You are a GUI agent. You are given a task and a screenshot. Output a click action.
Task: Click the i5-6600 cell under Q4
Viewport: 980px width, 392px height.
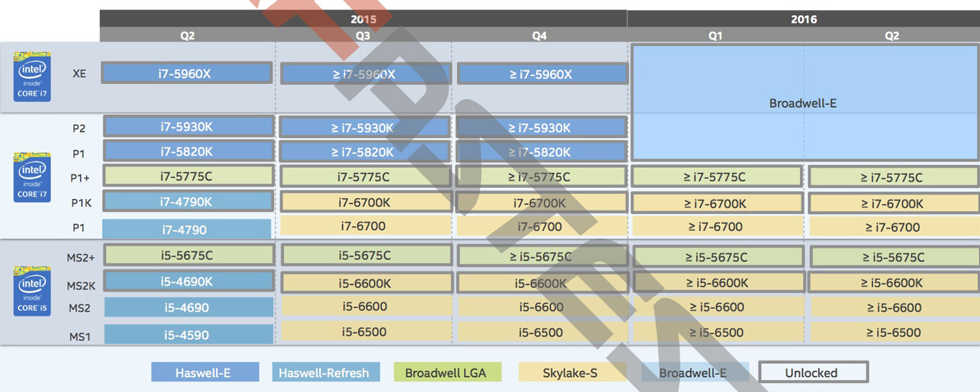click(542, 307)
